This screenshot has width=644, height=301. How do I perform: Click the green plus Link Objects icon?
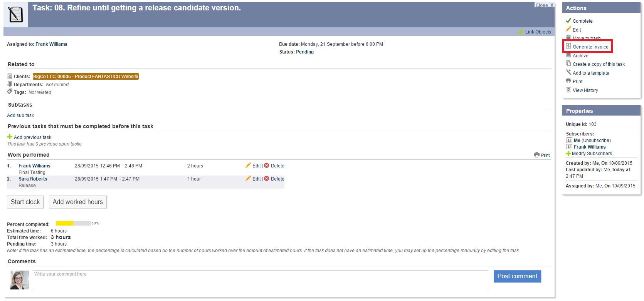pyautogui.click(x=520, y=32)
